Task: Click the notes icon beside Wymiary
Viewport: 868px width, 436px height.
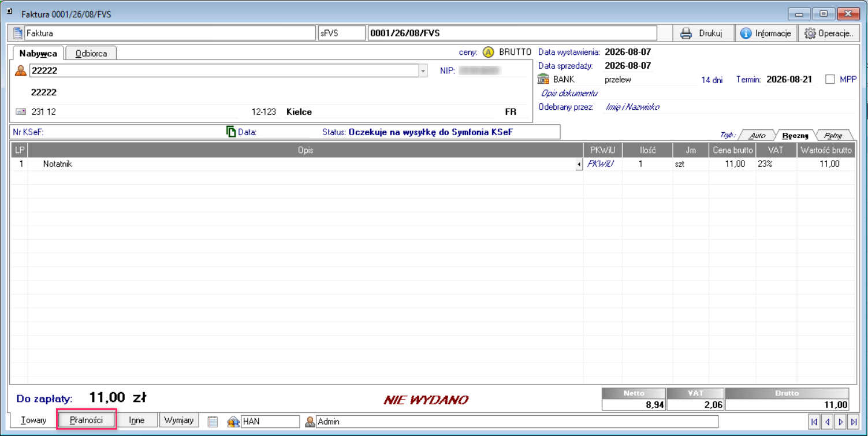Action: [x=213, y=422]
